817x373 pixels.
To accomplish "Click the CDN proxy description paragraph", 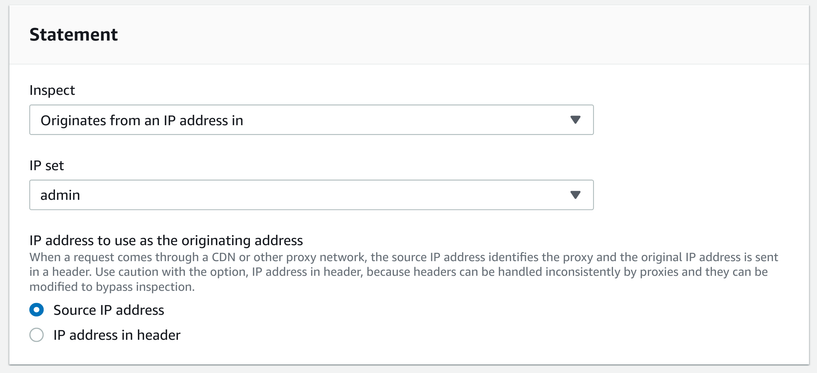I will pyautogui.click(x=404, y=272).
